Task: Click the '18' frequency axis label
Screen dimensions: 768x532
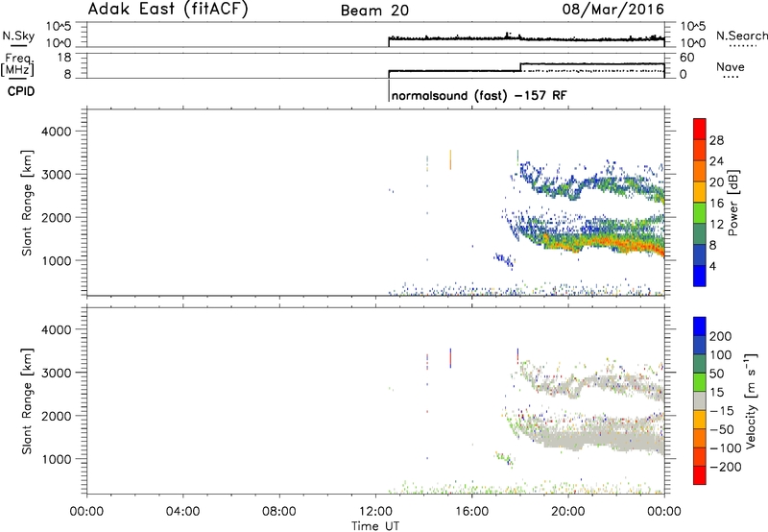Action: coord(64,58)
